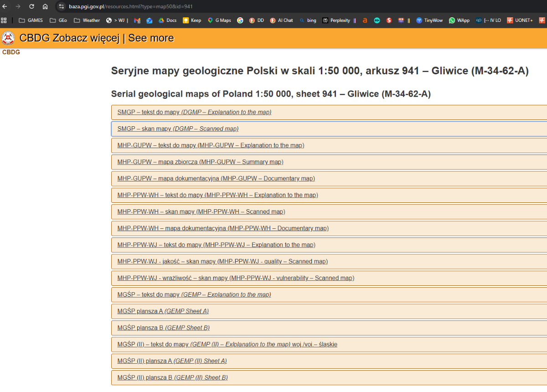547x392 pixels.
Task: Open the Slack bookmark icon
Action: pos(389,20)
